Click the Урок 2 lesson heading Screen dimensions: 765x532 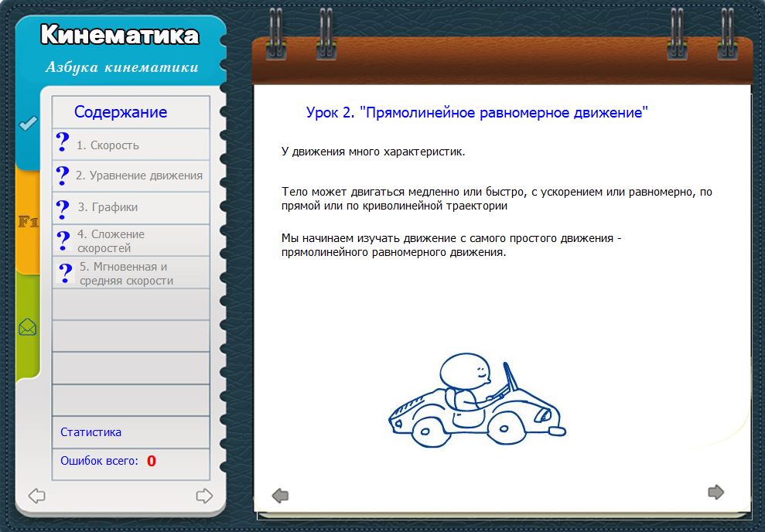477,113
